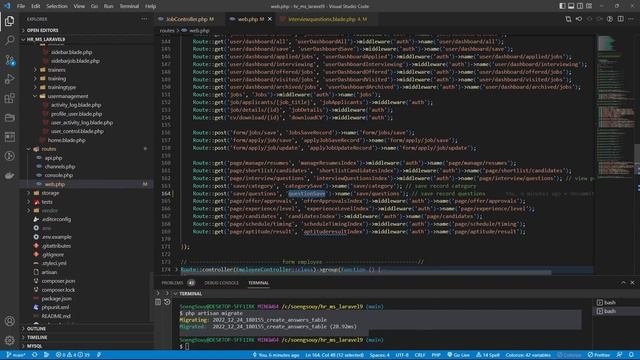Change PHP language mode in status bar
Screen dimensions: 640x360
[x=436, y=355]
